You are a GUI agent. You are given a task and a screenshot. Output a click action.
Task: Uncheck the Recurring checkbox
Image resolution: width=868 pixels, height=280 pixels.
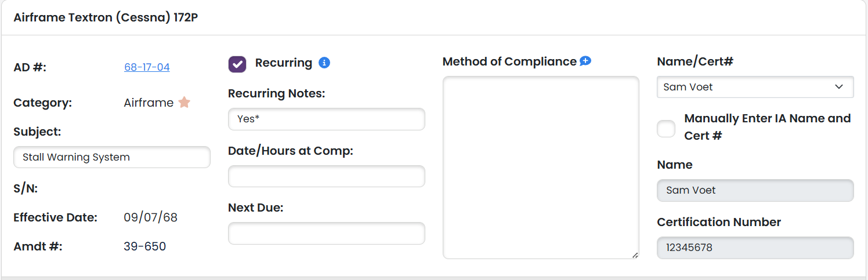click(x=237, y=64)
